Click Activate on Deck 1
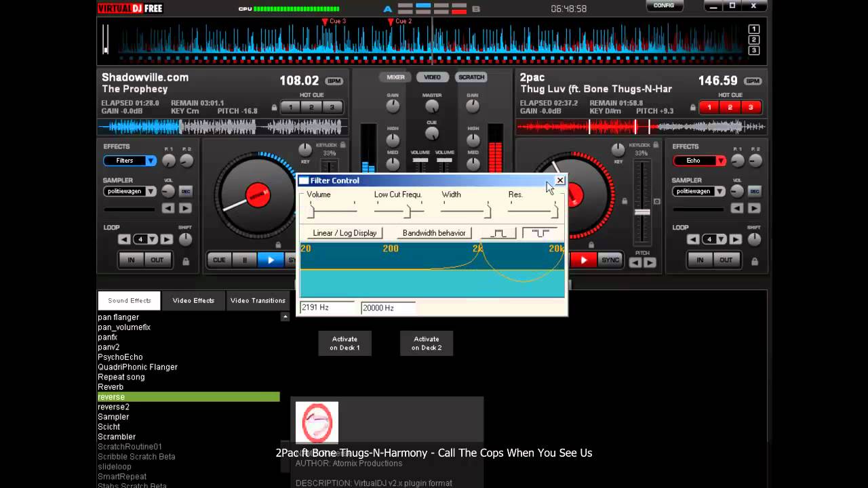 [345, 343]
